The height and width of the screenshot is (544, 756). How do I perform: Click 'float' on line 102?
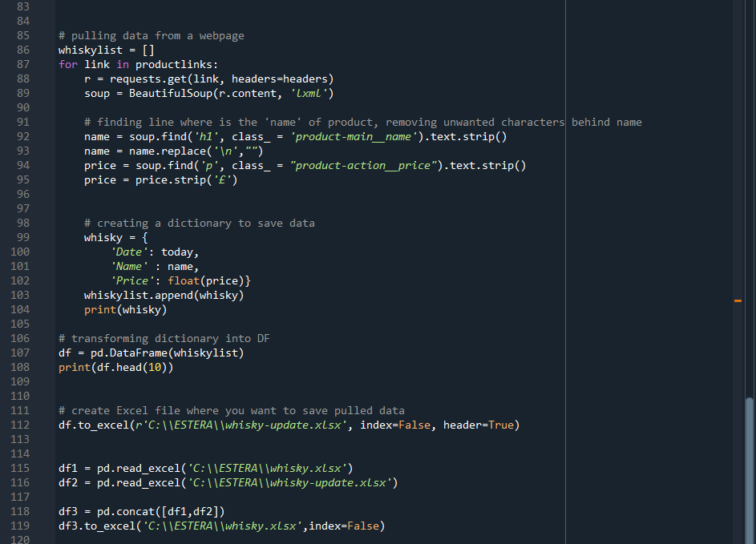pos(184,281)
